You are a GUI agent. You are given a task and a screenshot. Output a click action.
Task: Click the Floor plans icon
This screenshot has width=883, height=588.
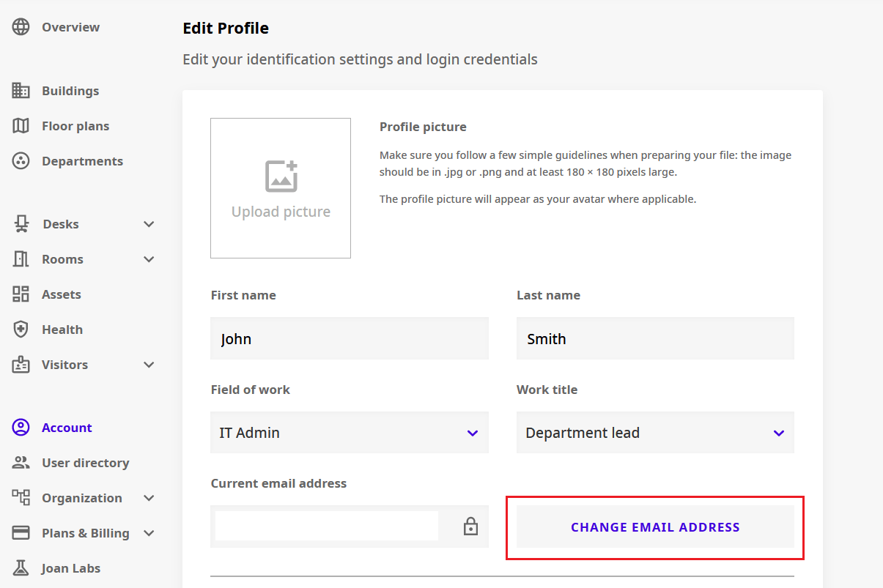tap(21, 125)
